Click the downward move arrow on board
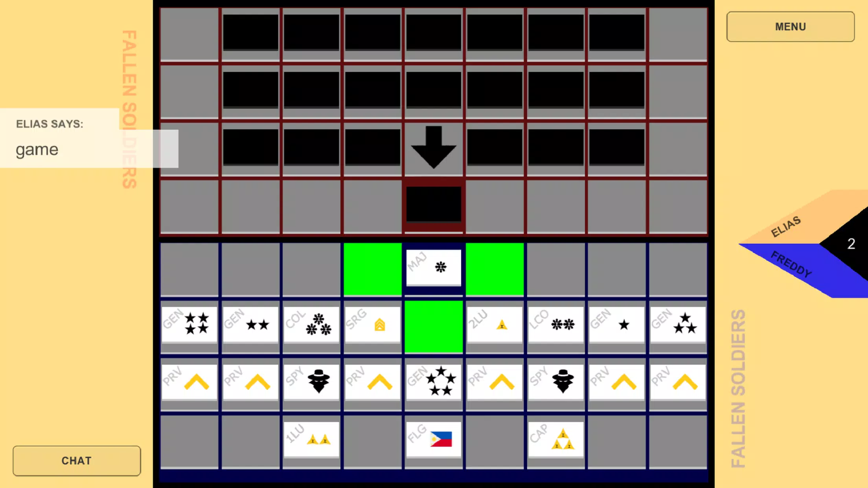This screenshot has height=488, width=868. point(434,148)
